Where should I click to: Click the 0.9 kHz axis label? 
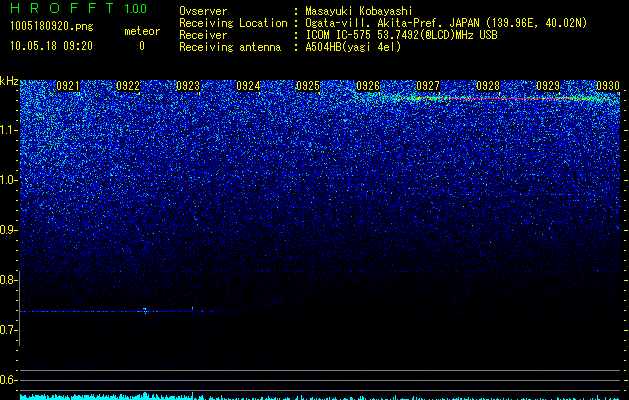(9, 230)
